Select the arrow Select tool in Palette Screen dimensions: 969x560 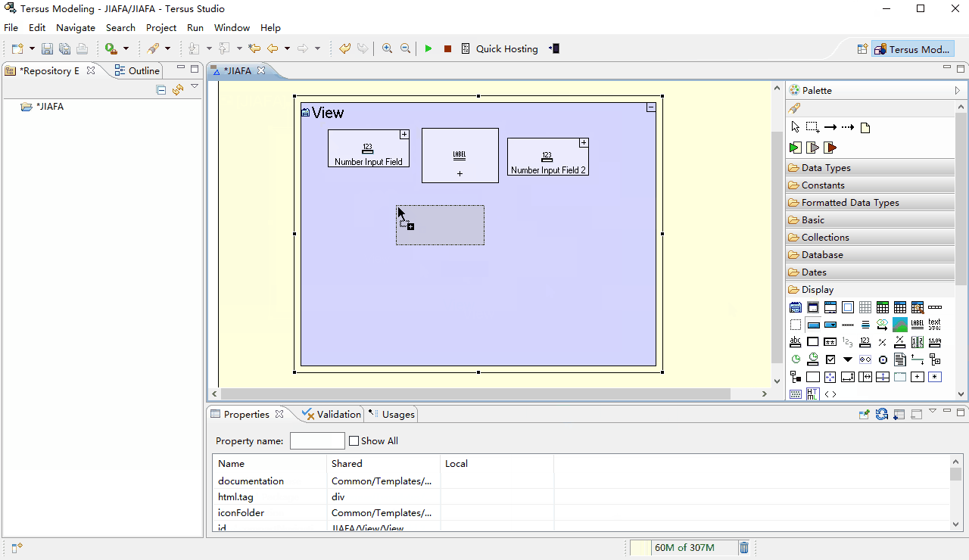click(795, 127)
